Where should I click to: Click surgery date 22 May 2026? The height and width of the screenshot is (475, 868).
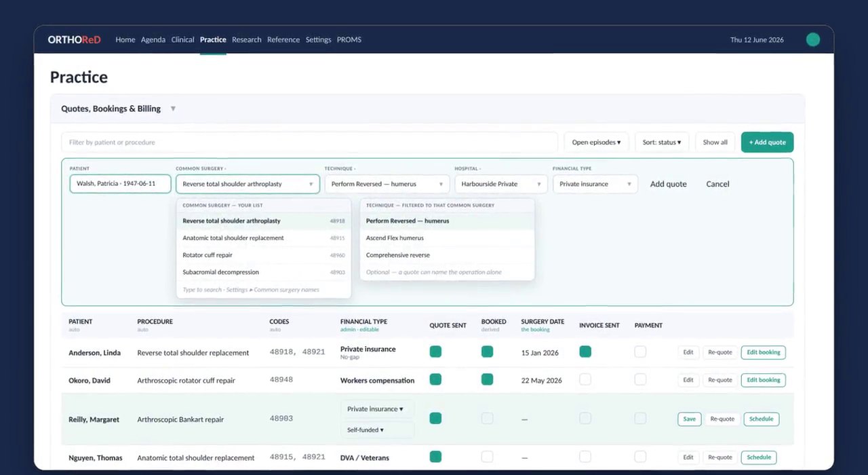[541, 381]
